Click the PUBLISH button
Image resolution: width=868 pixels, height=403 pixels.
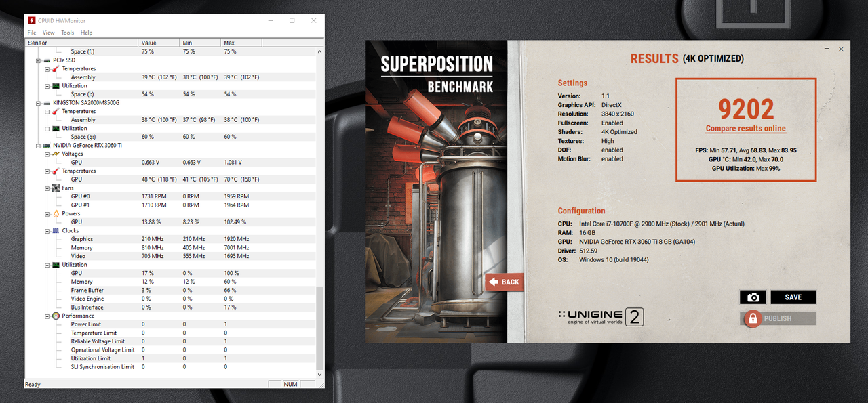tap(778, 318)
